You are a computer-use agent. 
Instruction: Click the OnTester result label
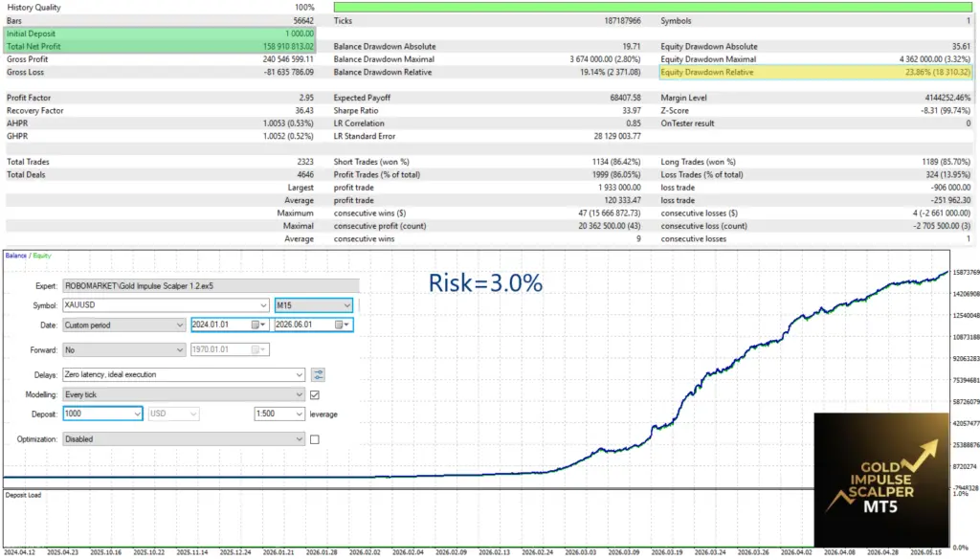(x=687, y=123)
